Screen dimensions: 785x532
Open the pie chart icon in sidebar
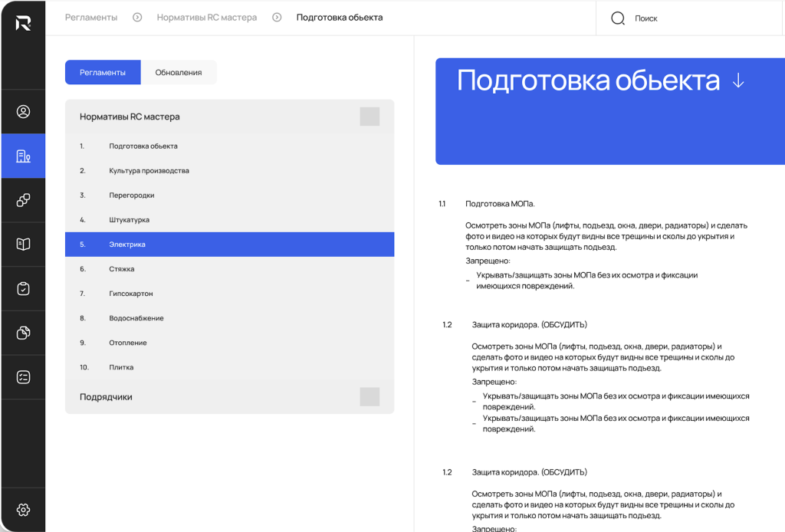click(x=23, y=333)
